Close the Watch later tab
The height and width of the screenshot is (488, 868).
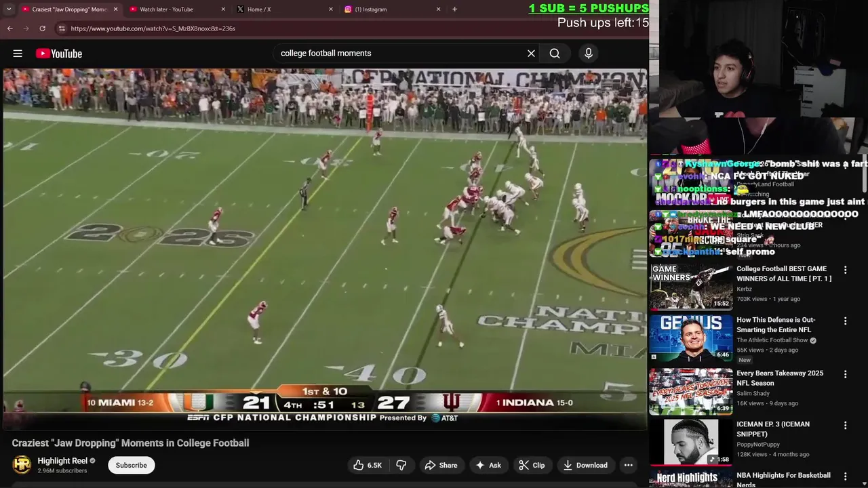point(223,9)
